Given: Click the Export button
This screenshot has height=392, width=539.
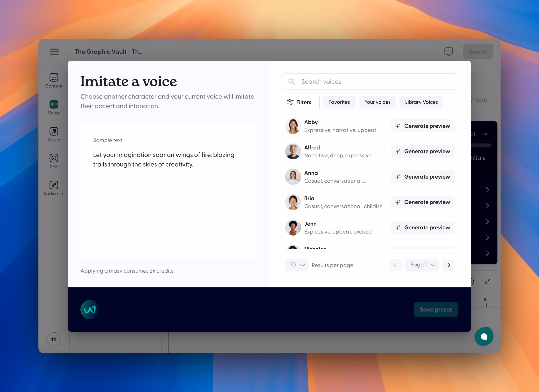Looking at the screenshot, I should [478, 52].
